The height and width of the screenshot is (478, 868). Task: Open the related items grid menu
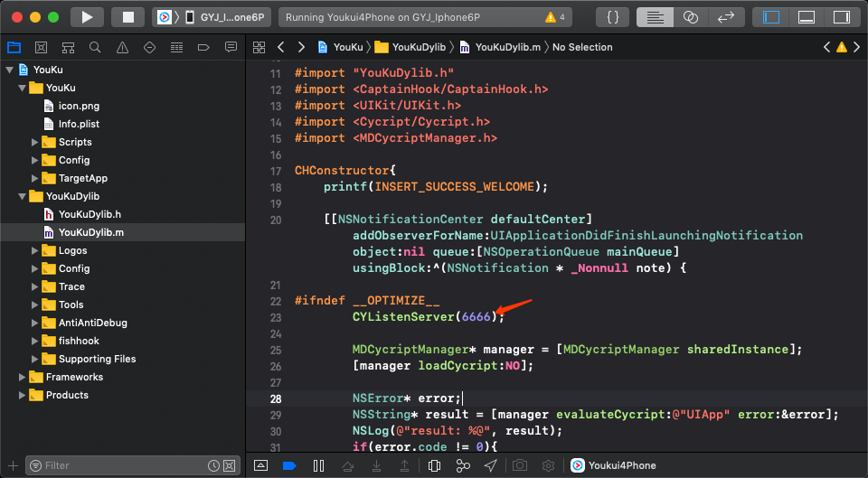[259, 48]
